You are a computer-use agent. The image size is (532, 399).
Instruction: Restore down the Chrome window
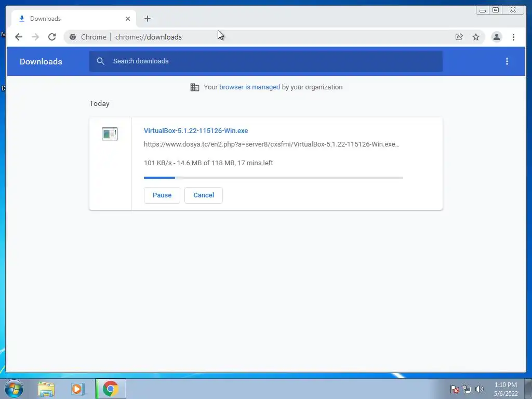click(x=496, y=10)
